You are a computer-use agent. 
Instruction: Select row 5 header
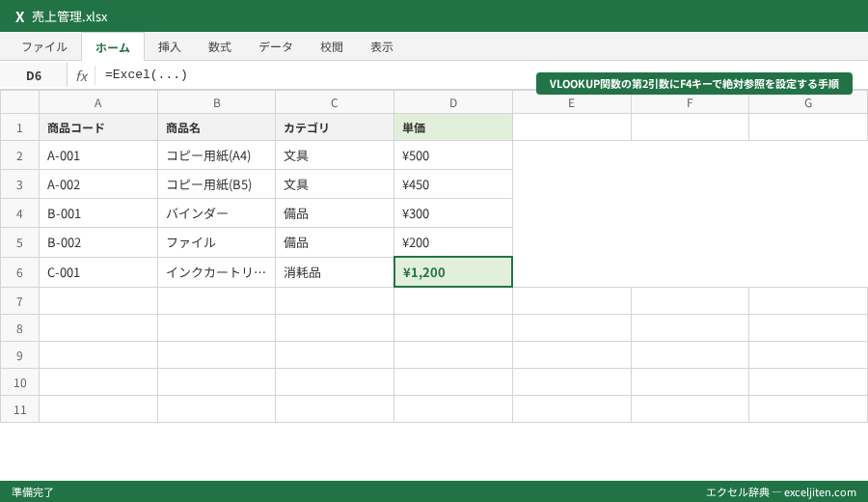(19, 242)
